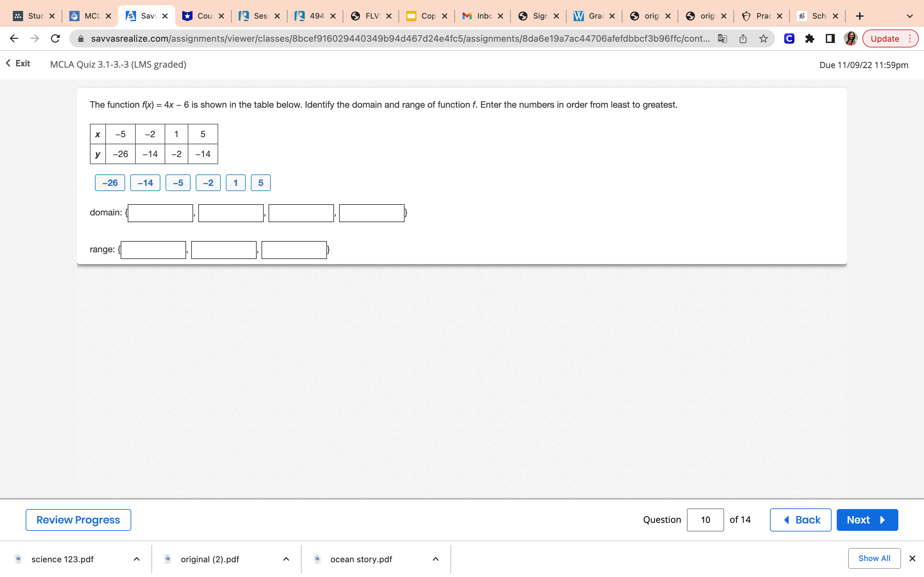924x577 pixels.
Task: Open the user profile avatar
Action: 850,38
